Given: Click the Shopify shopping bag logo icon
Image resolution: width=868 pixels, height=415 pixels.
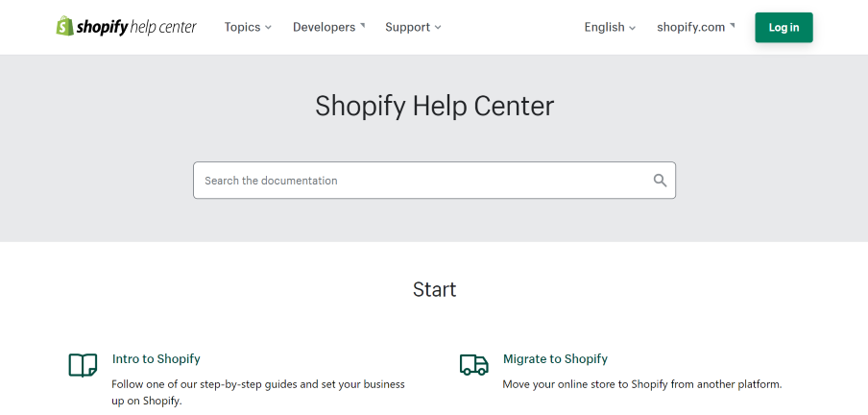Looking at the screenshot, I should pos(64,26).
